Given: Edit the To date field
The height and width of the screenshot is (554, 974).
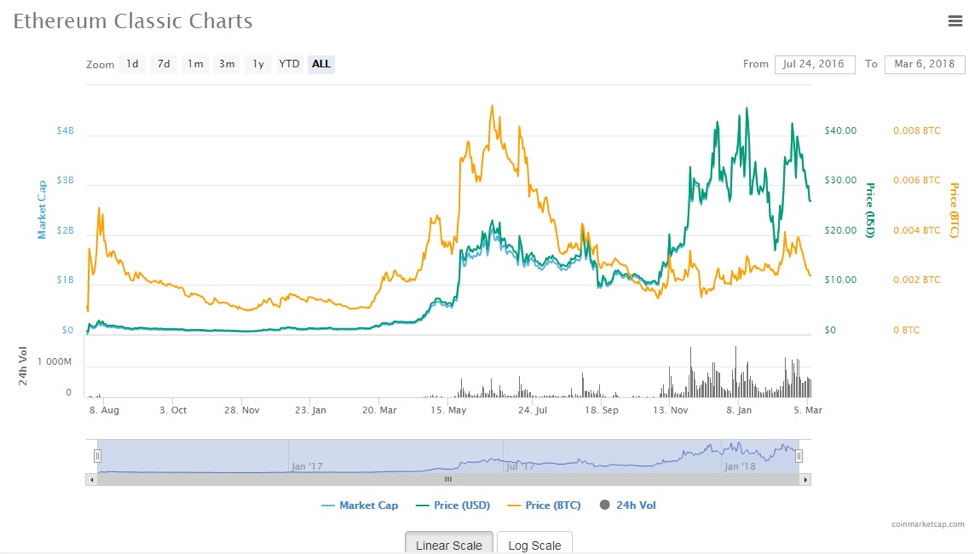Looking at the screenshot, I should tap(925, 64).
